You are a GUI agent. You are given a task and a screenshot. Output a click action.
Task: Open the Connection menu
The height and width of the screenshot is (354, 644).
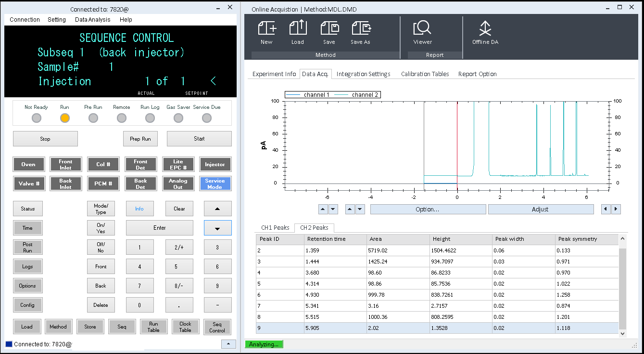[25, 20]
